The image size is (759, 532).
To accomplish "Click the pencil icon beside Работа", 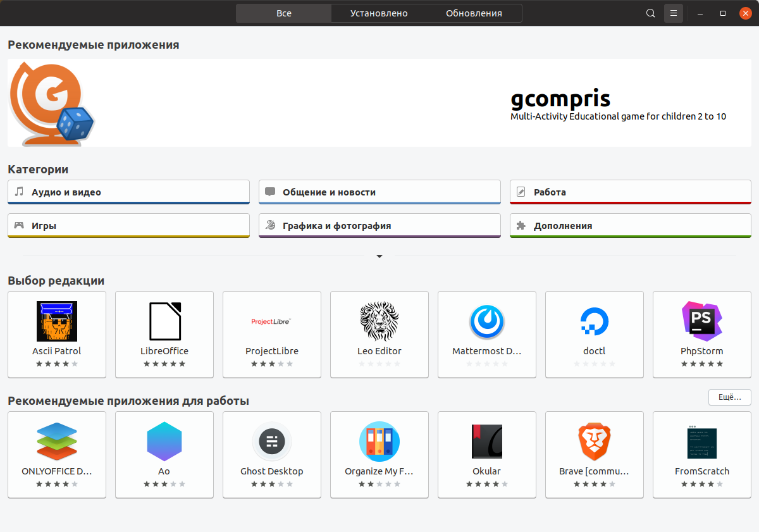I will click(x=521, y=192).
